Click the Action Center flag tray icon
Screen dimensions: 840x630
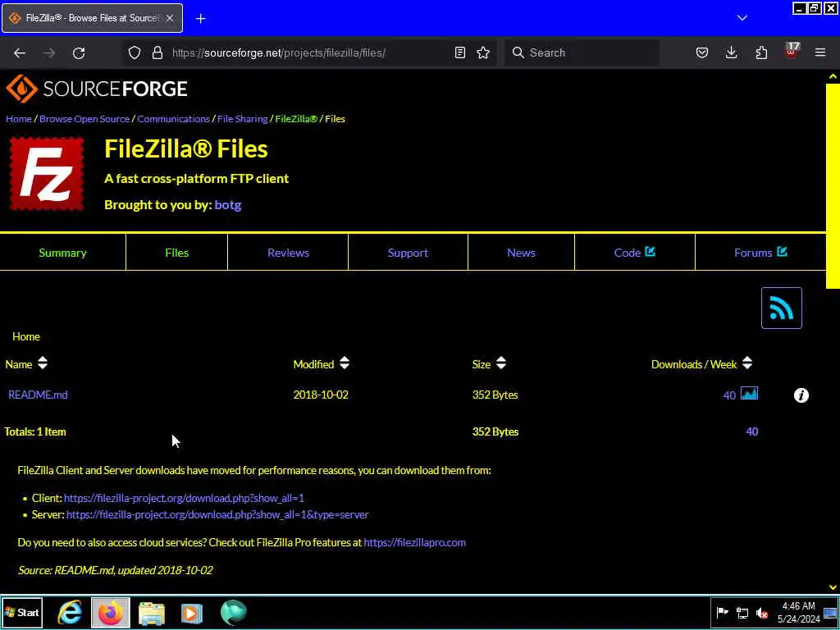722,613
